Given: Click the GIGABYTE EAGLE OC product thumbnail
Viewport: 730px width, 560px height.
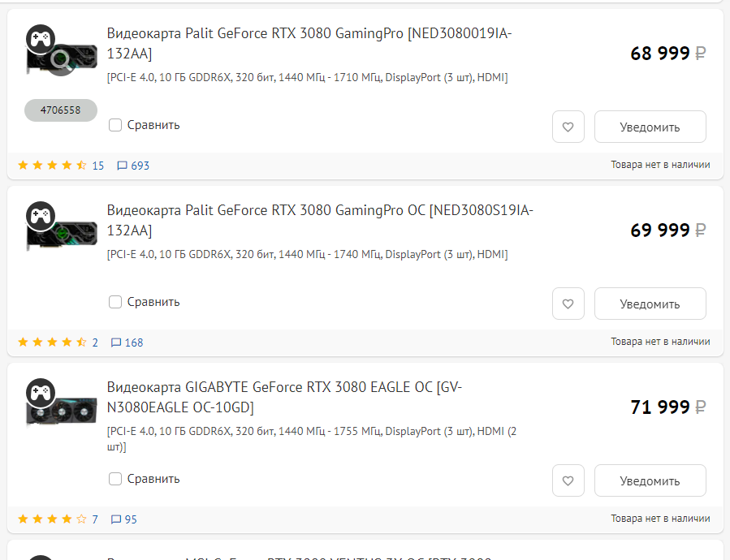Looking at the screenshot, I should click(x=62, y=404).
